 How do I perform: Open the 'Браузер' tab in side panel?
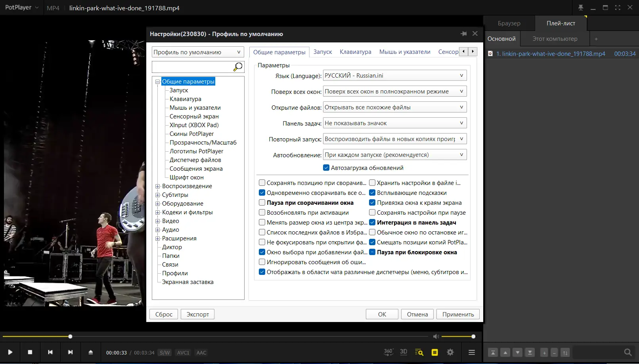(x=509, y=23)
